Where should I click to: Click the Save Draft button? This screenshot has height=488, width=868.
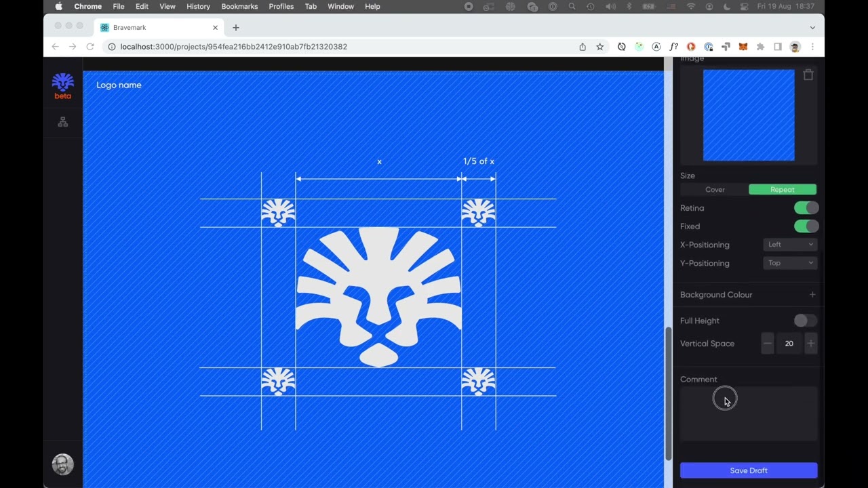749,470
